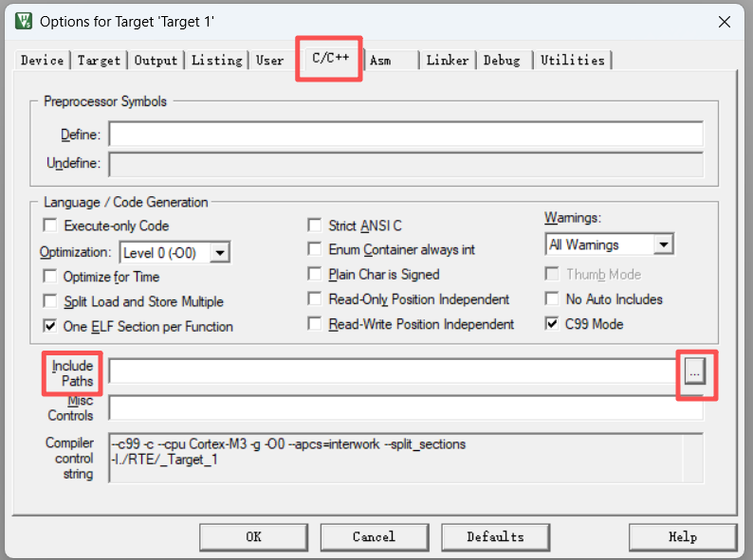This screenshot has height=560, width=753.
Task: Click the compiler string scrollbar area
Action: pyautogui.click(x=692, y=459)
